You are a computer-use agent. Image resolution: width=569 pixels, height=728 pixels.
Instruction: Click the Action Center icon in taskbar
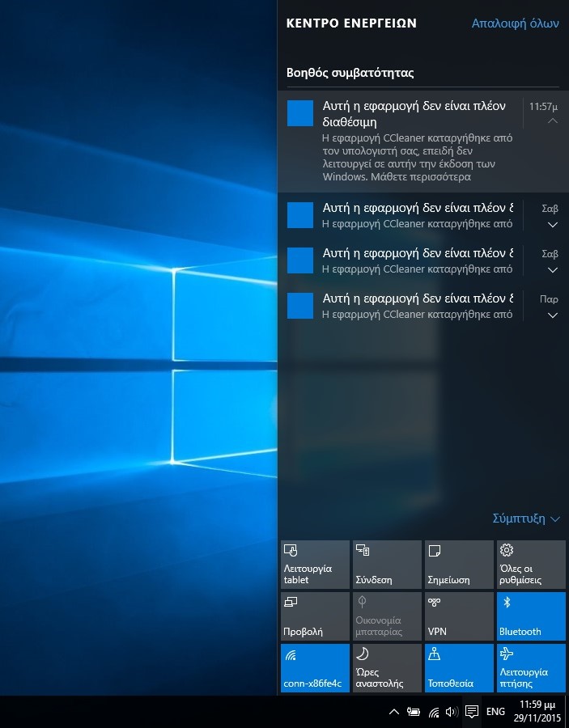[472, 711]
